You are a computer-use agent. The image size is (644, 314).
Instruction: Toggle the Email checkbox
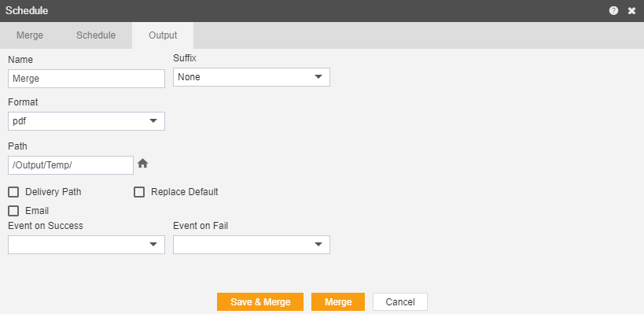(x=13, y=211)
